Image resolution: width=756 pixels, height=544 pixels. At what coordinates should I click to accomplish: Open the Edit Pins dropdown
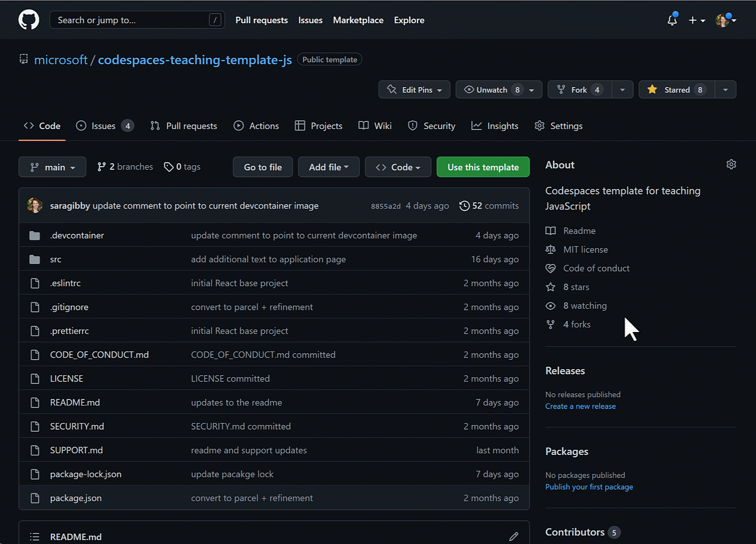414,90
